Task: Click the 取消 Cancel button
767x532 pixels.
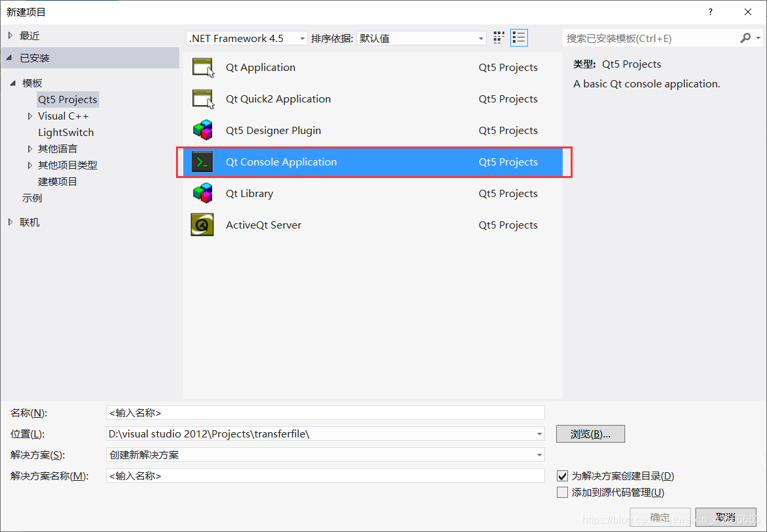Action: coord(726,518)
